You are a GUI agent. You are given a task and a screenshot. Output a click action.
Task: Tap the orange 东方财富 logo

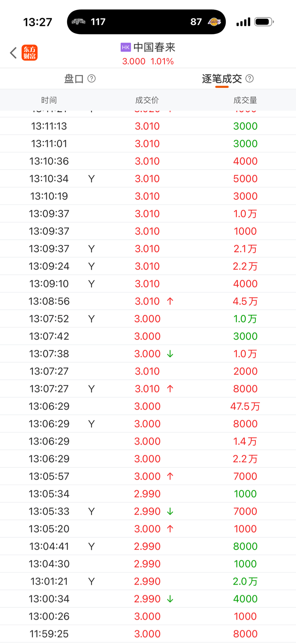coord(30,53)
